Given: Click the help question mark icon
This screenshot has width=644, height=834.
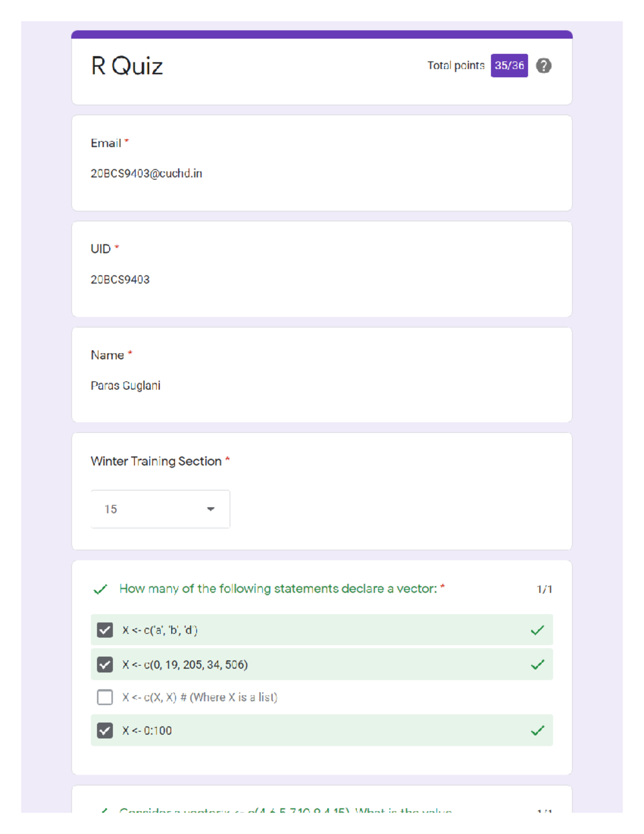Looking at the screenshot, I should [544, 66].
